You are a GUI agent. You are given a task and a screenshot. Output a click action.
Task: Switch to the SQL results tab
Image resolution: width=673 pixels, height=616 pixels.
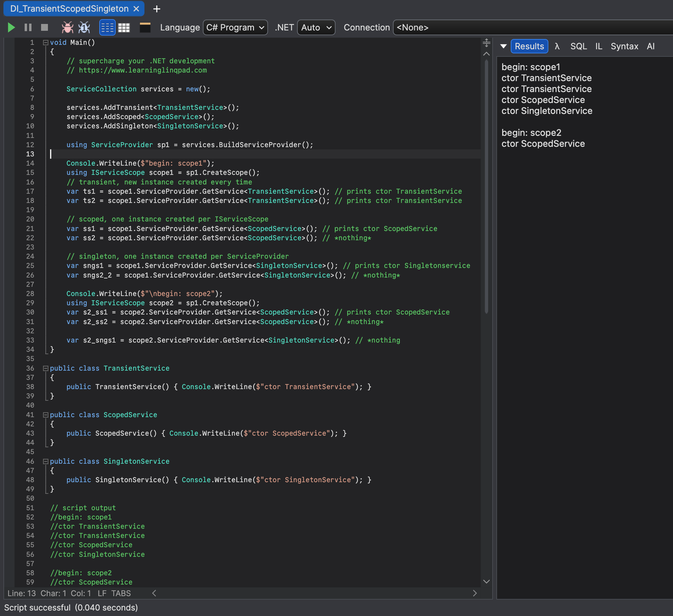click(x=579, y=46)
